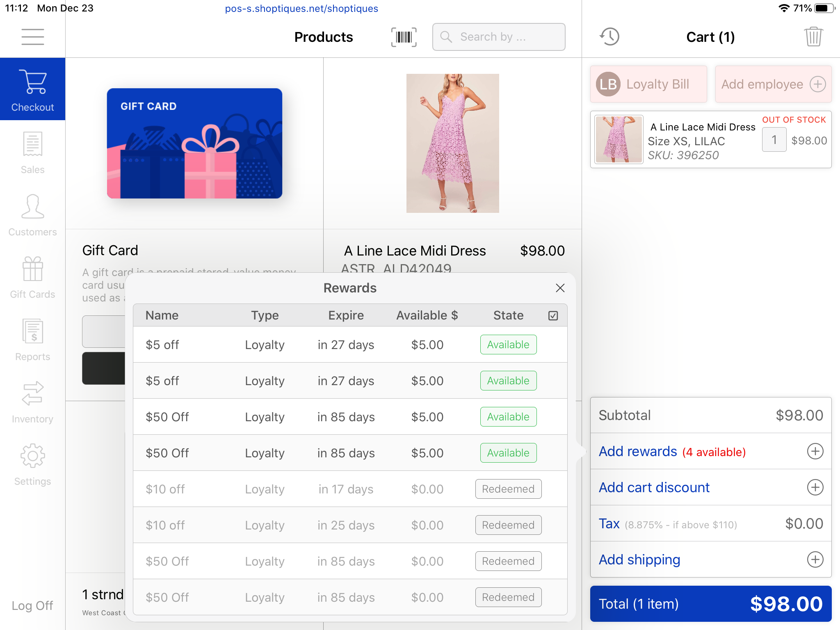This screenshot has height=630, width=840.
Task: Tap the Wi-Fi status icon
Action: [x=784, y=8]
